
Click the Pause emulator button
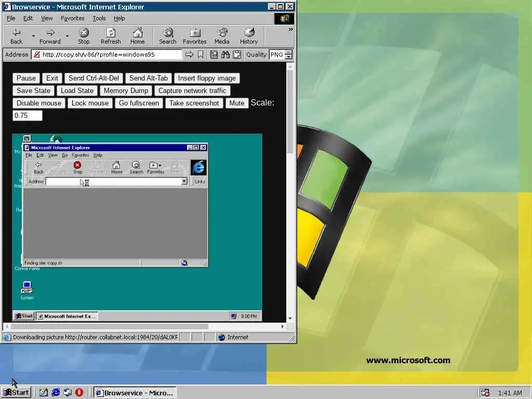point(26,78)
